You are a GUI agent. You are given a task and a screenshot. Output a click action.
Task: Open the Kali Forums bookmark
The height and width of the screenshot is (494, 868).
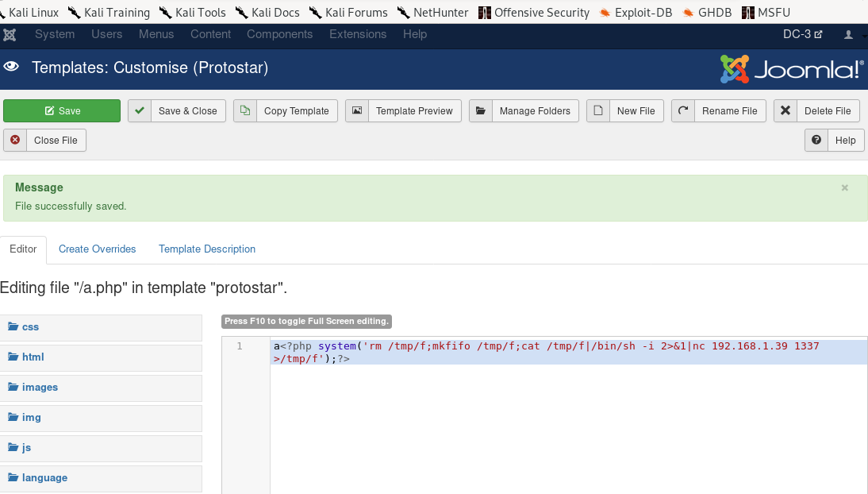[349, 12]
